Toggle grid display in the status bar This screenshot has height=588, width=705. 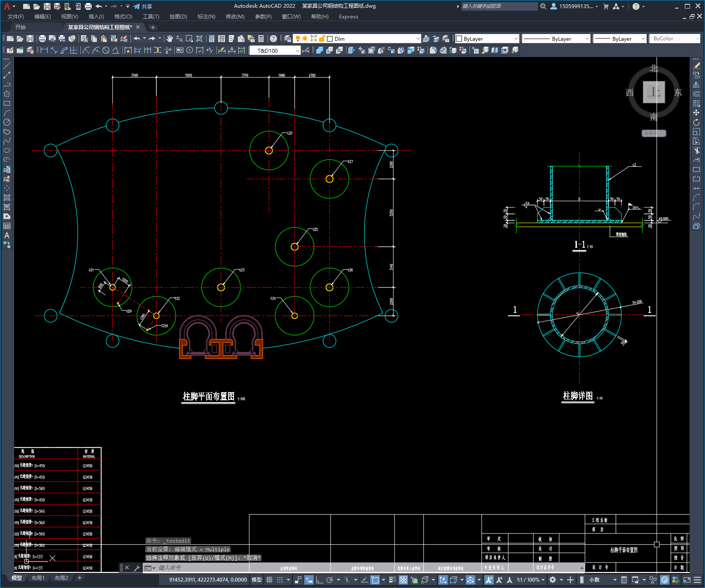pos(269,580)
